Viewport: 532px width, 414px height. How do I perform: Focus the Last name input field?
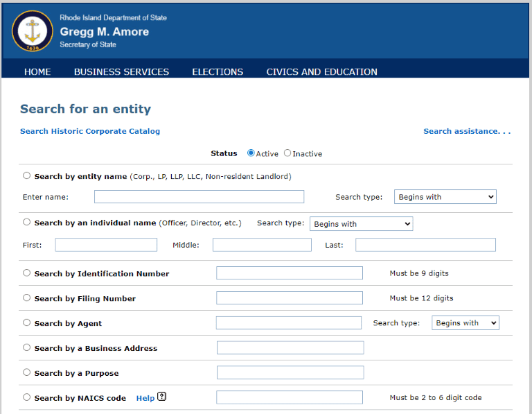[425, 245]
